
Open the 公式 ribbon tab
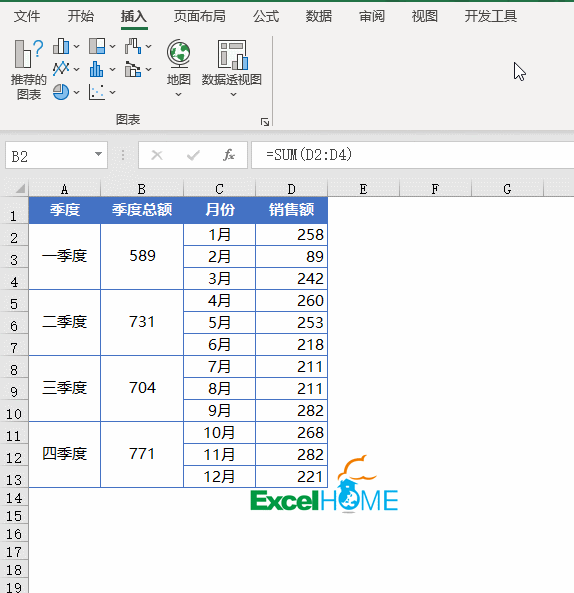point(266,16)
